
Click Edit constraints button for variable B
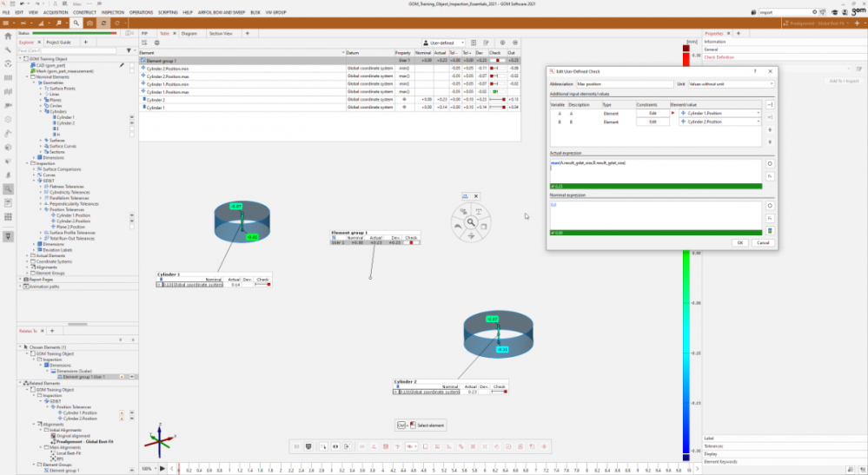click(653, 122)
